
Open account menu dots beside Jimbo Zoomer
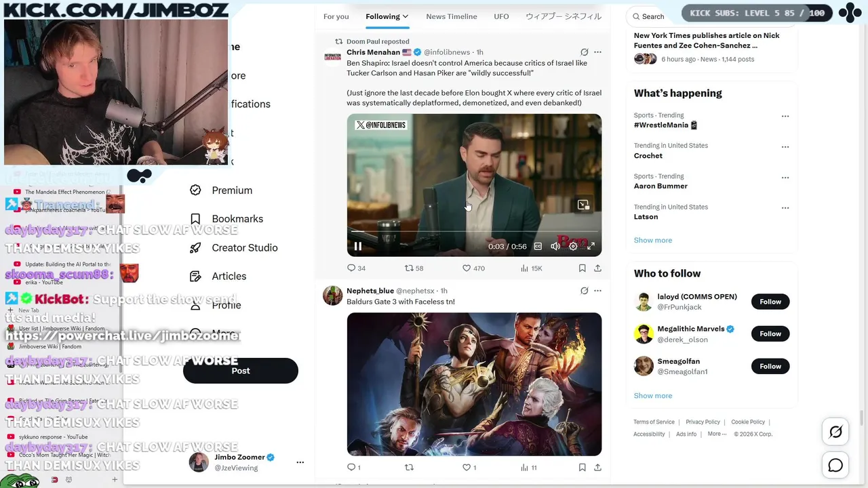coord(300,462)
